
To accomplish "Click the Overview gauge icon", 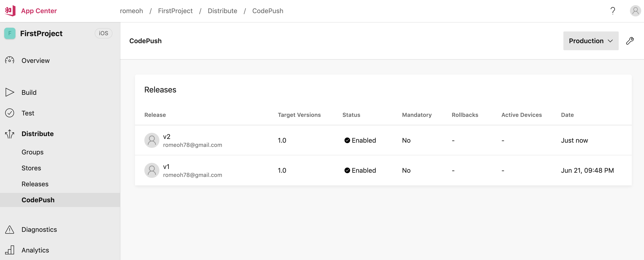I will [x=10, y=60].
